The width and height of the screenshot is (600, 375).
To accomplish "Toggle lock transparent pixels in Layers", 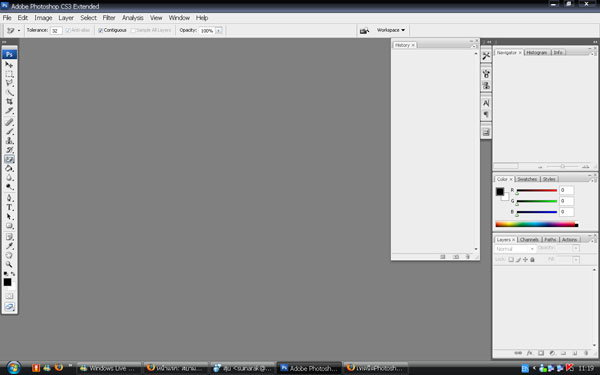I will [x=511, y=259].
